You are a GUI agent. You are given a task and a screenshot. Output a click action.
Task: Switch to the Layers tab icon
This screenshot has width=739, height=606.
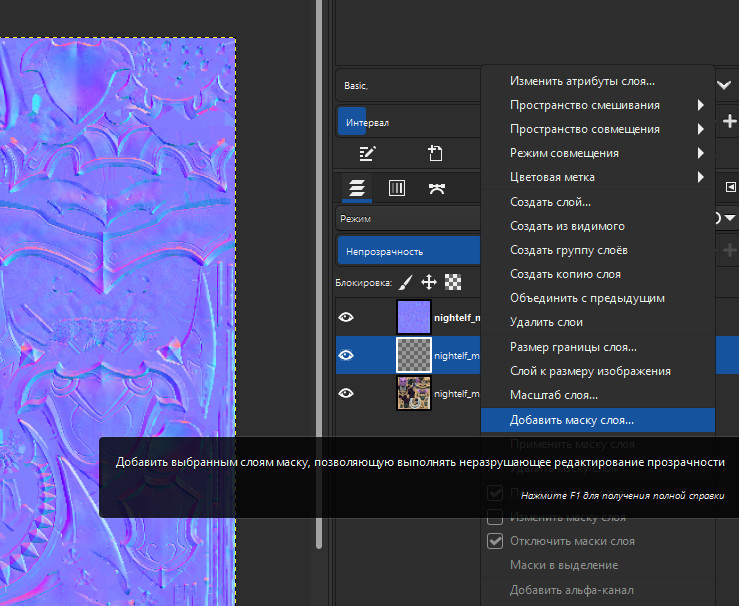tap(356, 187)
